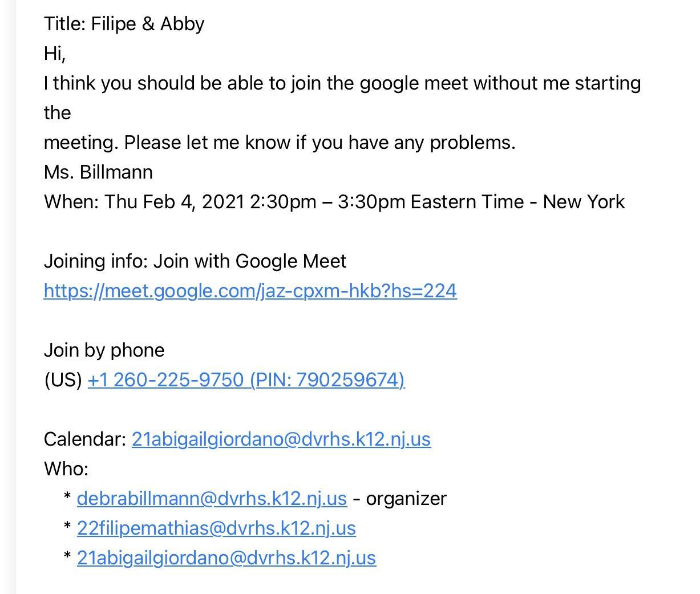
Task: Click the word 'meeting.' in the message
Action: tap(81, 143)
